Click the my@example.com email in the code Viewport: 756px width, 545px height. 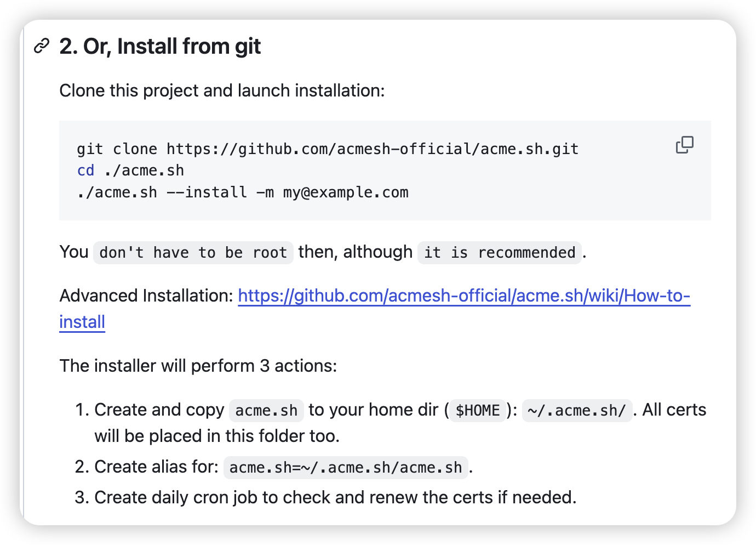click(x=346, y=192)
